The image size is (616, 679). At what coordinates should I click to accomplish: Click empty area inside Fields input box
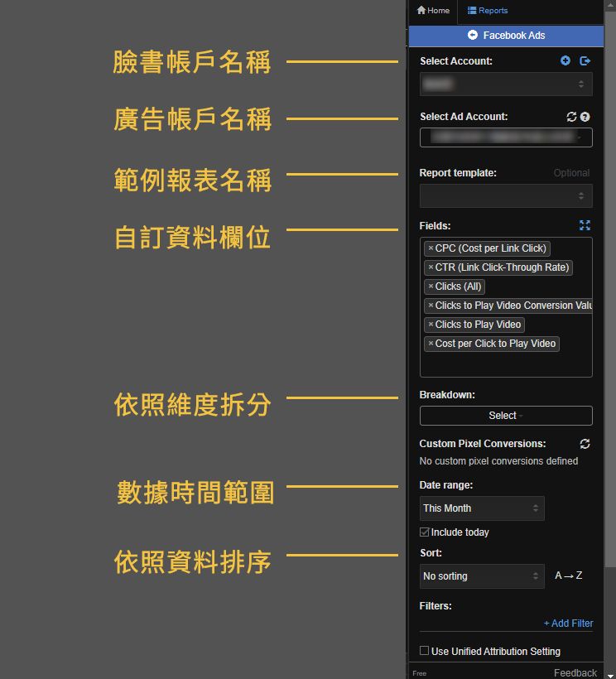point(506,364)
